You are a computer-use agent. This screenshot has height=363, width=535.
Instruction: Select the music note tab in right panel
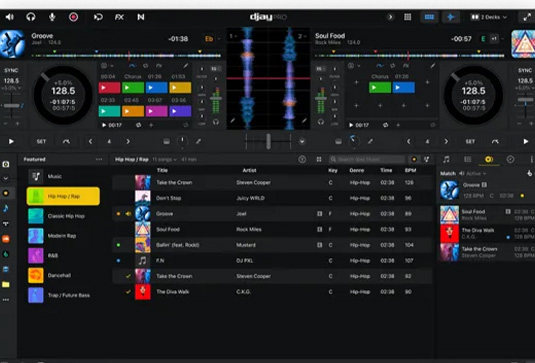[446, 159]
